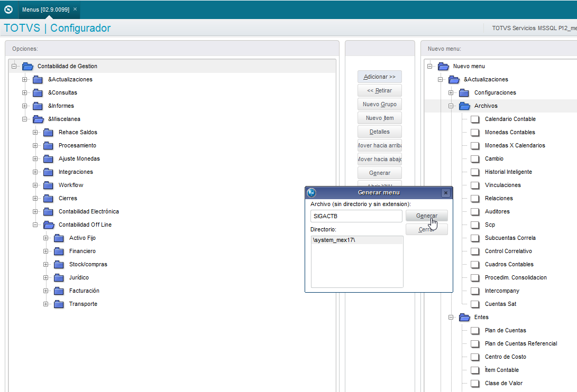This screenshot has height=392, width=577.
Task: Toggle the Historial Inteligente checkbox
Action: click(475, 172)
